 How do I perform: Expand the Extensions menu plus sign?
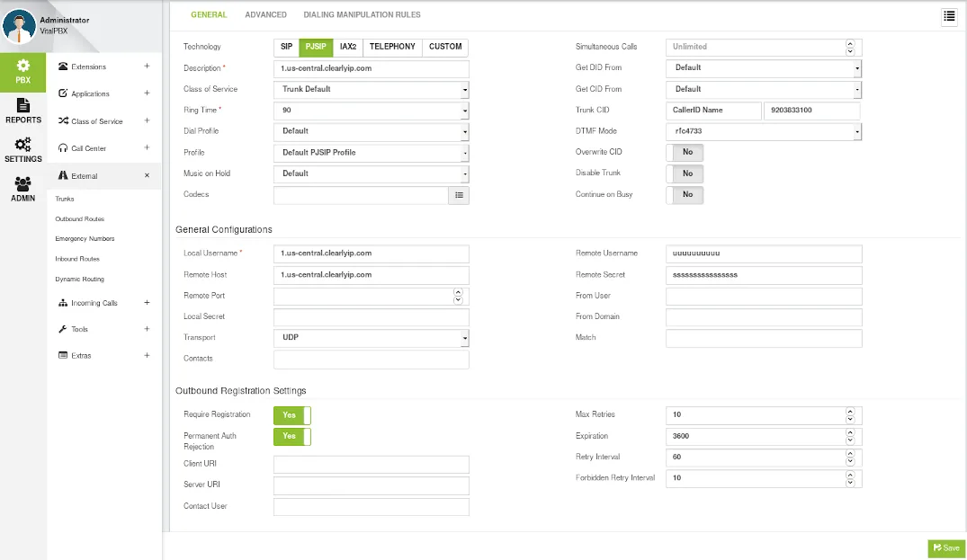pos(147,66)
